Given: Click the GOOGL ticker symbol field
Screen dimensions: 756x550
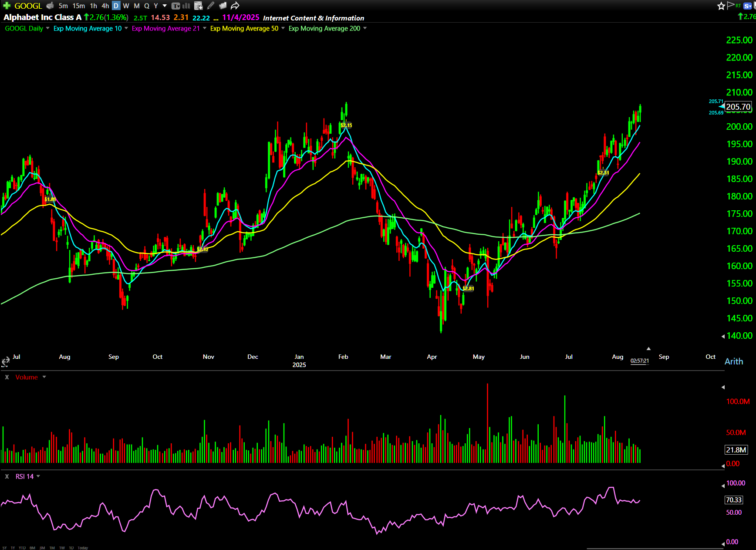Looking at the screenshot, I should point(28,6).
